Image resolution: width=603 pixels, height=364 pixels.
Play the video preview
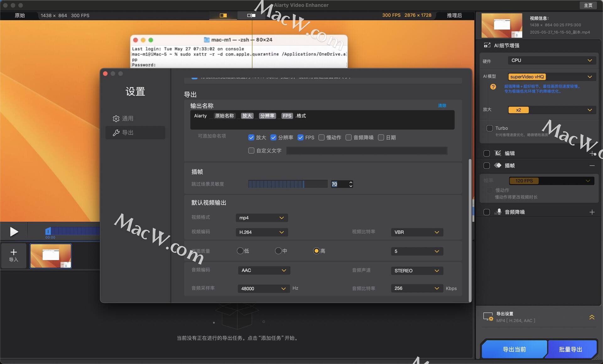[14, 232]
